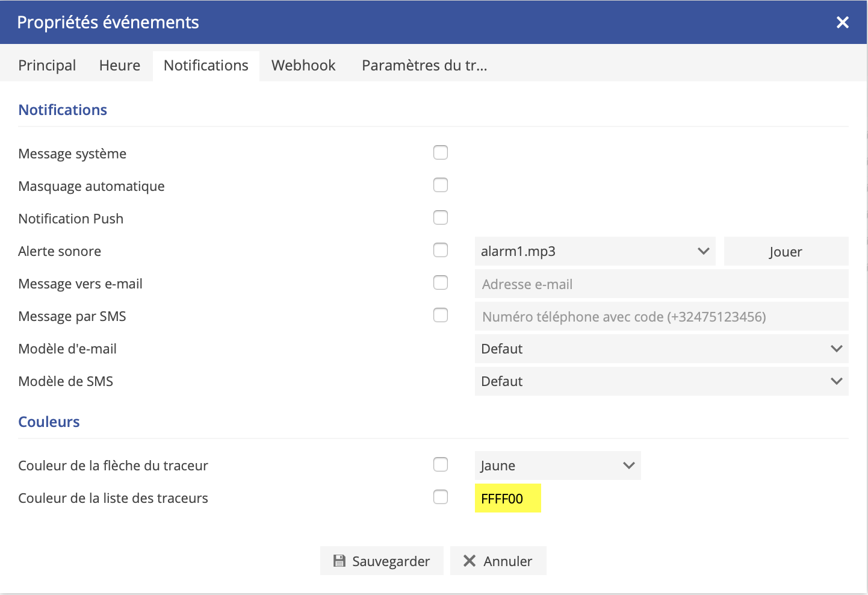The width and height of the screenshot is (868, 595).
Task: Switch to the Principal tab
Action: 47,65
